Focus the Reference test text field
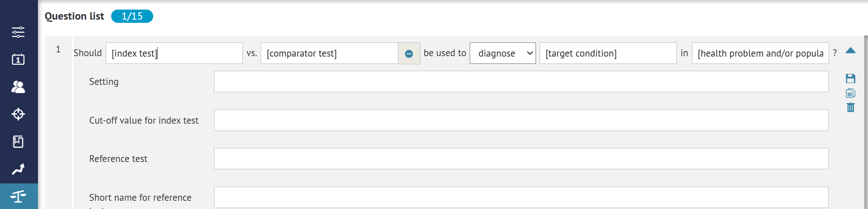Image resolution: width=868 pixels, height=209 pixels. (x=521, y=159)
